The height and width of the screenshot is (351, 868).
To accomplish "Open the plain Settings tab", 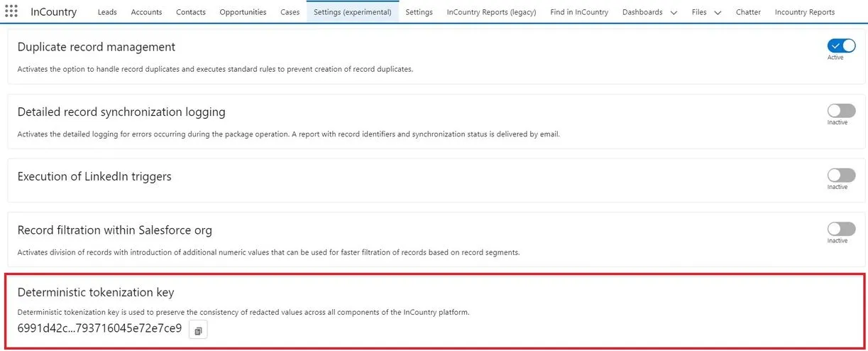I will point(419,12).
